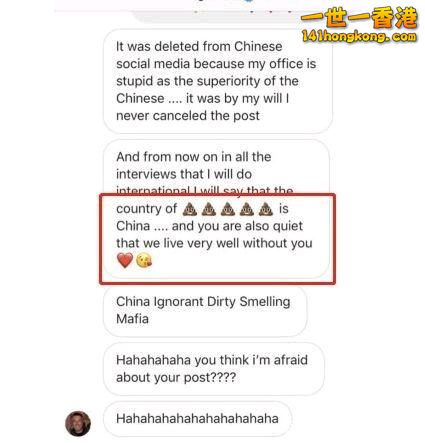Click the second poop emoji
The height and width of the screenshot is (443, 425).
209,209
